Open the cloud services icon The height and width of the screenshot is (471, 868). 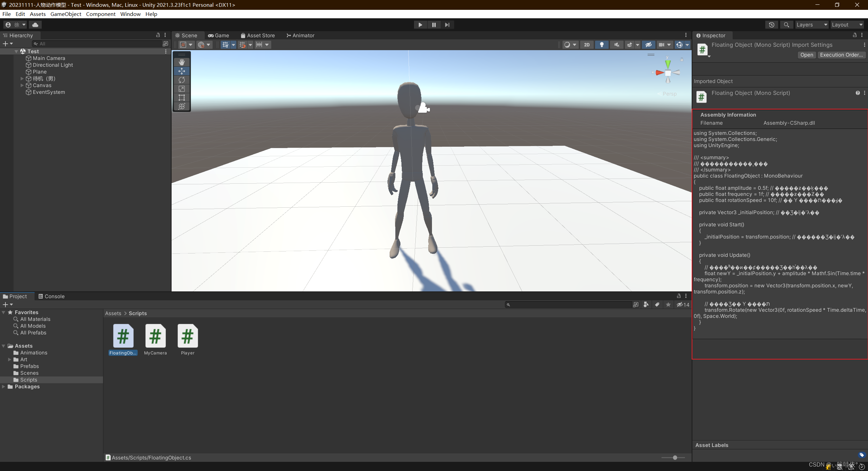[35, 25]
